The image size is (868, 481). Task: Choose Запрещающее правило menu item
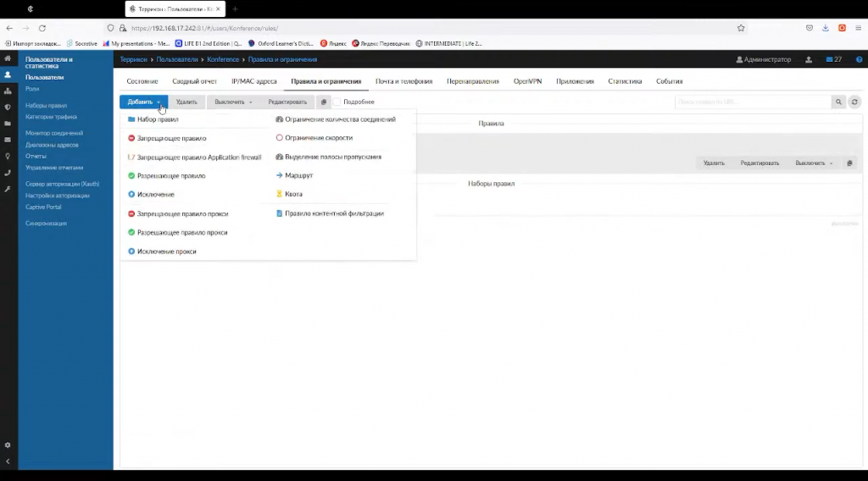167,138
